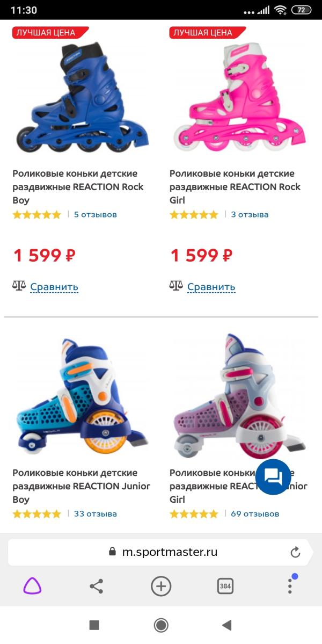Open the 33 отзыва reviews link
The height and width of the screenshot is (644, 322).
pos(95,514)
